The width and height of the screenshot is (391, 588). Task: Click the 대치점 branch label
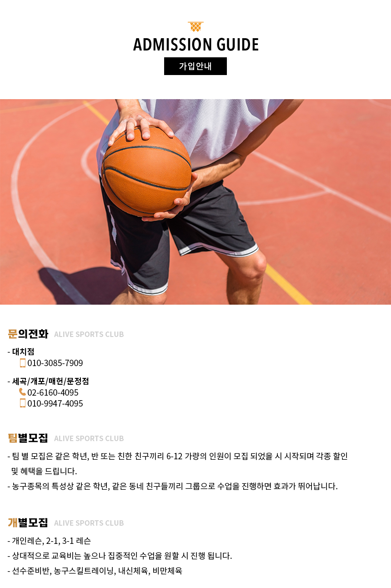[23, 352]
